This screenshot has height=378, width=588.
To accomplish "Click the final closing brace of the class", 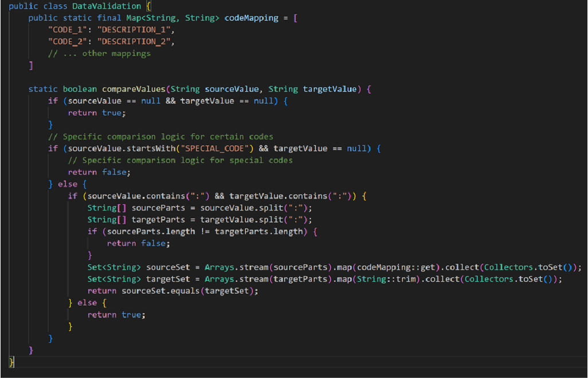I will pyautogui.click(x=11, y=362).
